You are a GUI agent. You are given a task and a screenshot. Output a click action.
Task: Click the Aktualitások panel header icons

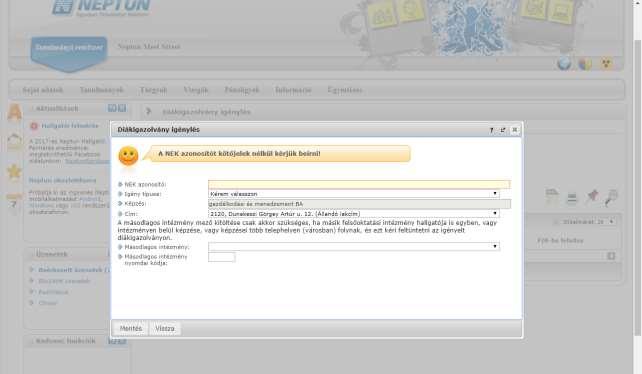tap(117, 108)
